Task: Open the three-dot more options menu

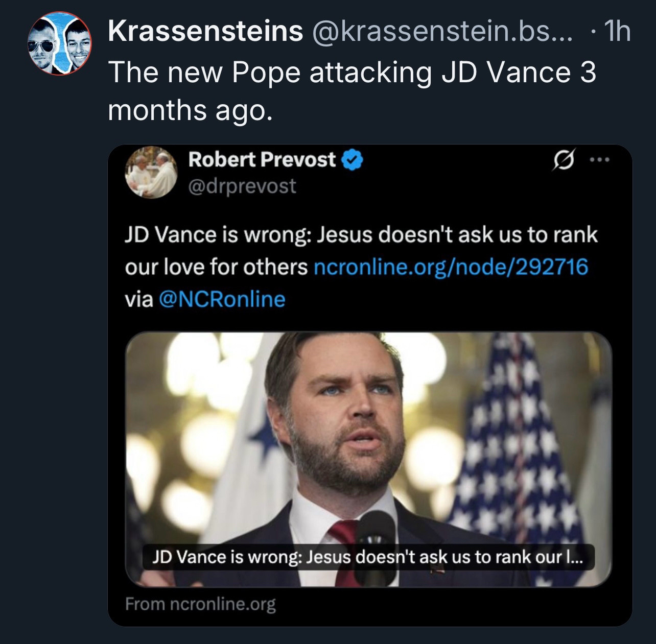Action: click(x=599, y=160)
